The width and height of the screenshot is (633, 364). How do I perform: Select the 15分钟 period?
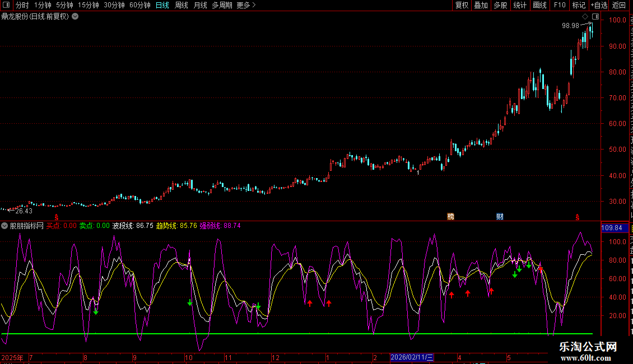click(x=89, y=5)
